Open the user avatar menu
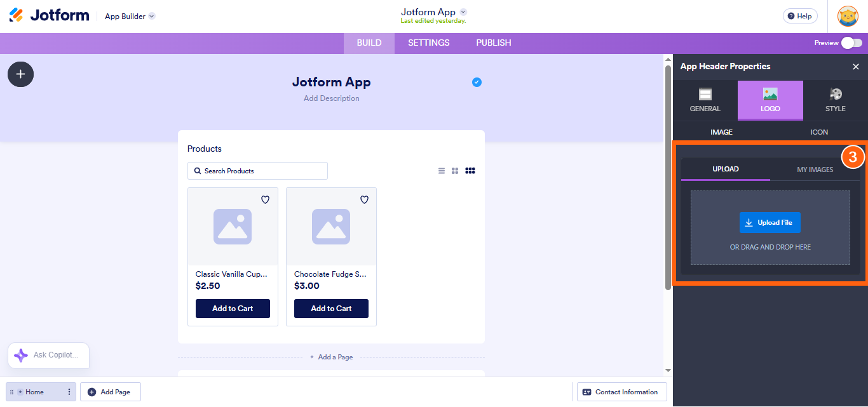 click(x=848, y=16)
